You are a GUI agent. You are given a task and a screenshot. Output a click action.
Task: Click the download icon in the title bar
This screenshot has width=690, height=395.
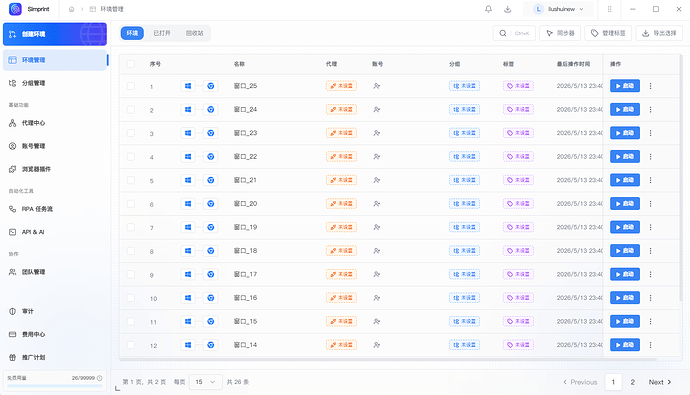click(x=508, y=9)
